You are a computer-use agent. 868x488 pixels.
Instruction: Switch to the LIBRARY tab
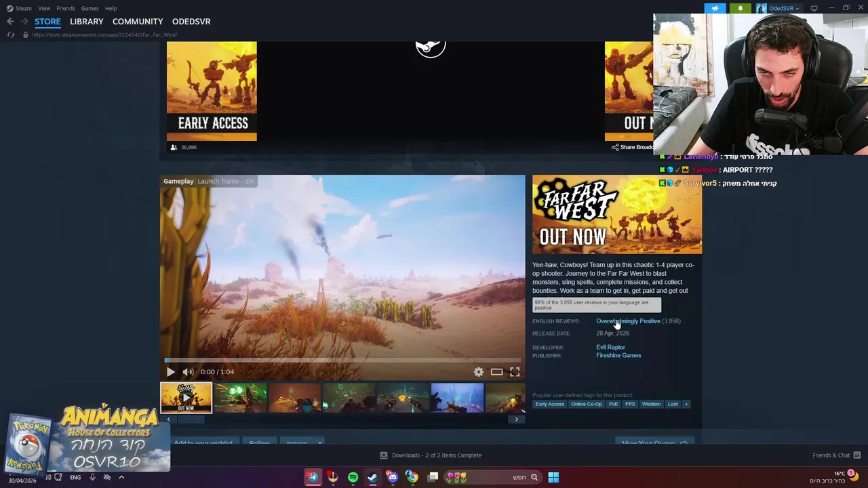87,22
